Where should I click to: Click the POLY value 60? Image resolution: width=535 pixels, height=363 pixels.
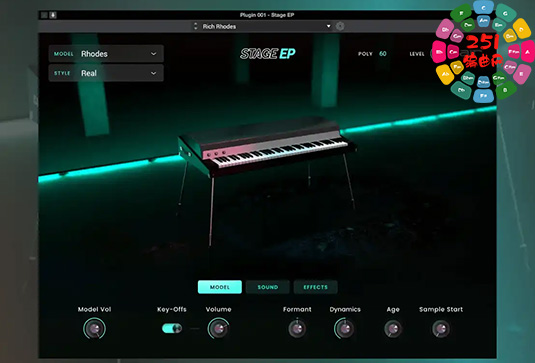(x=382, y=54)
